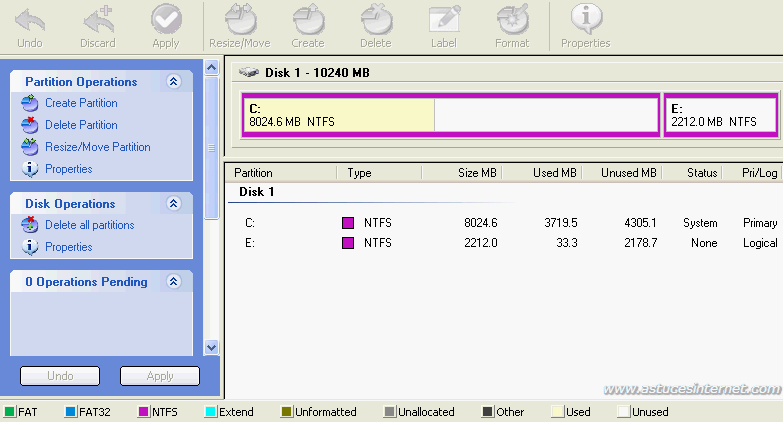Viewport: 783px width, 422px height.
Task: Click the sidebar scrollbar down arrow
Action: pos(211,347)
